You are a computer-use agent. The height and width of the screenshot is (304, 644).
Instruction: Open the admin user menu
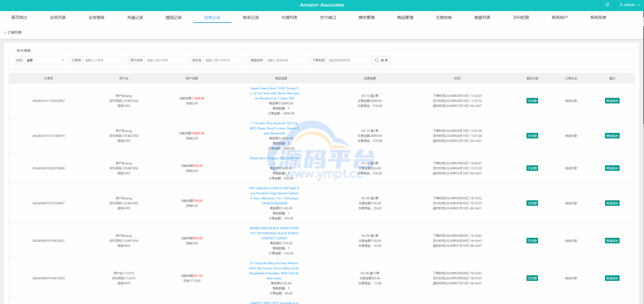point(630,5)
